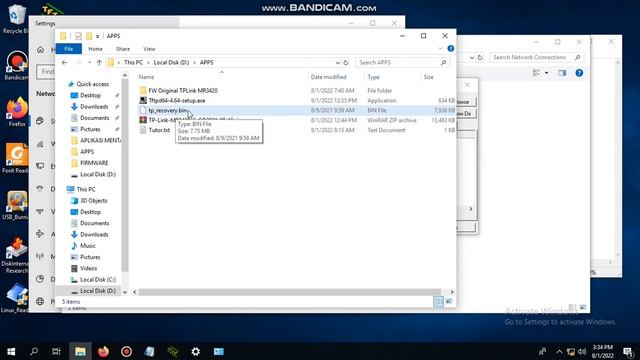Click Local Disk (D:) in address breadcrumb

tap(171, 62)
